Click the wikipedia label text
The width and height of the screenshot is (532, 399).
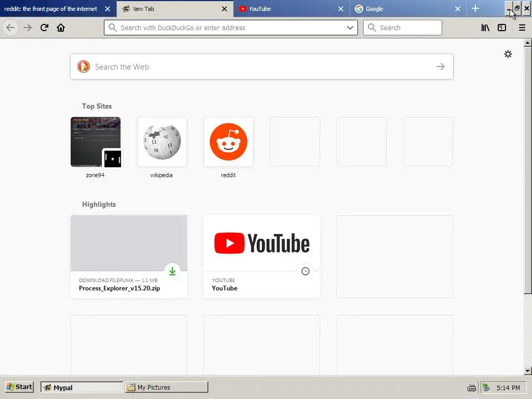(162, 175)
